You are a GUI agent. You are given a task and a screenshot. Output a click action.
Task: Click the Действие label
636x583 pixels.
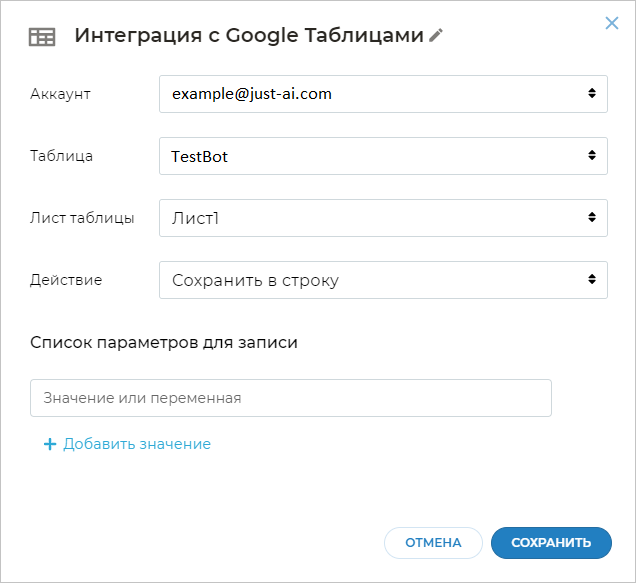point(66,280)
